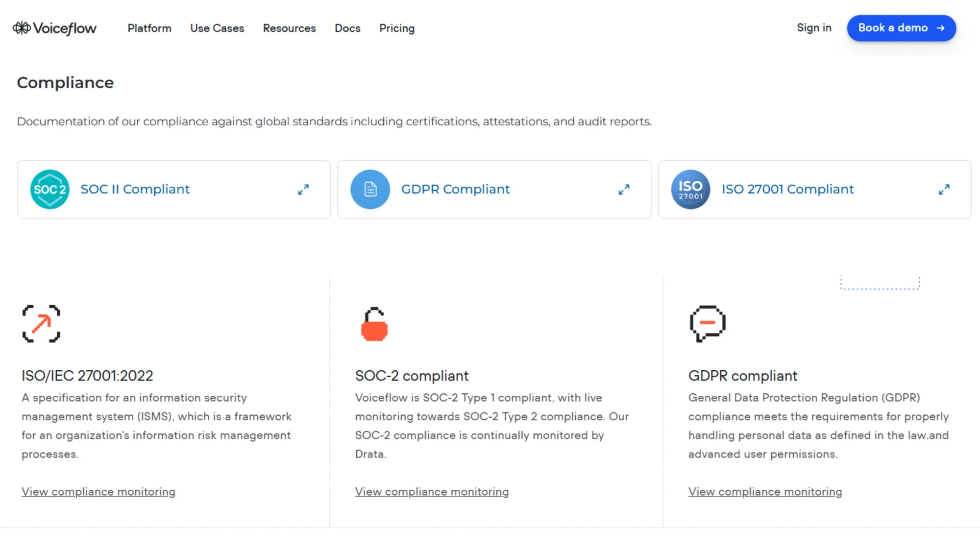Navigate to Pricing
The width and height of the screenshot is (980, 551).
coord(397,28)
